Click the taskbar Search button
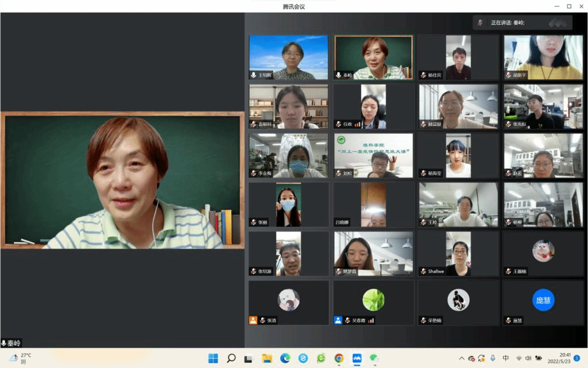Viewport: 588px width, 368px height. pos(231,358)
